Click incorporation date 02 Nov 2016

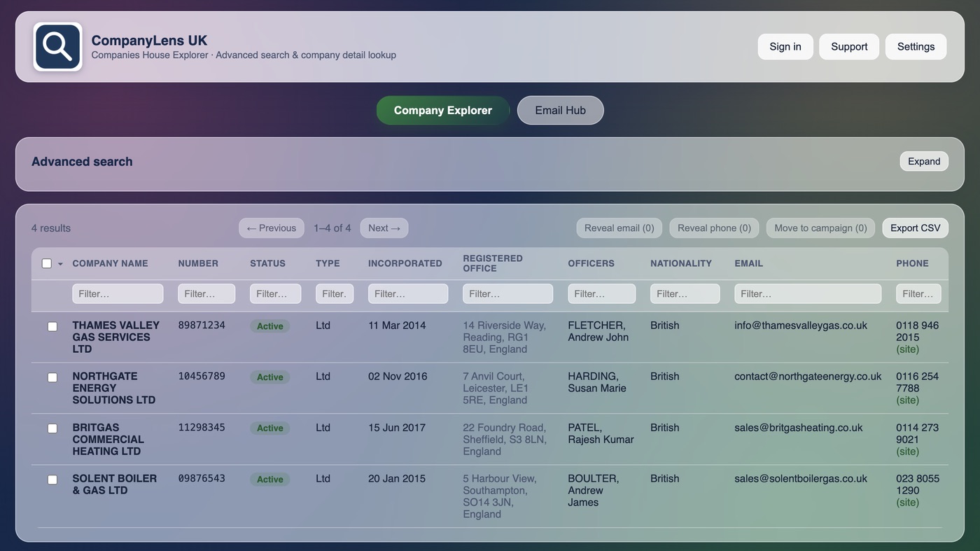pyautogui.click(x=398, y=377)
